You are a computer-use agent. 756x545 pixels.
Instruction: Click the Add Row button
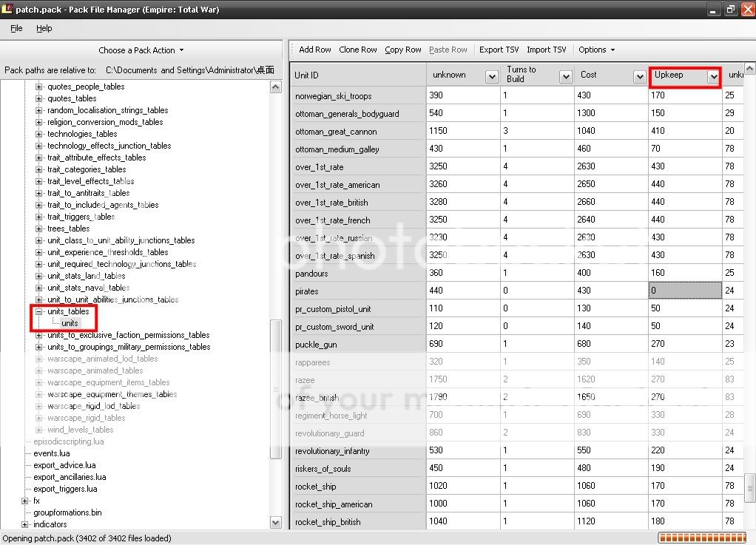click(314, 50)
